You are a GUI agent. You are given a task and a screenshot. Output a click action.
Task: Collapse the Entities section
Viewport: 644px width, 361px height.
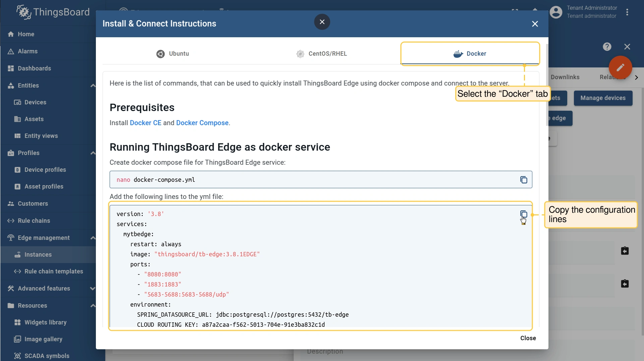[x=93, y=86]
